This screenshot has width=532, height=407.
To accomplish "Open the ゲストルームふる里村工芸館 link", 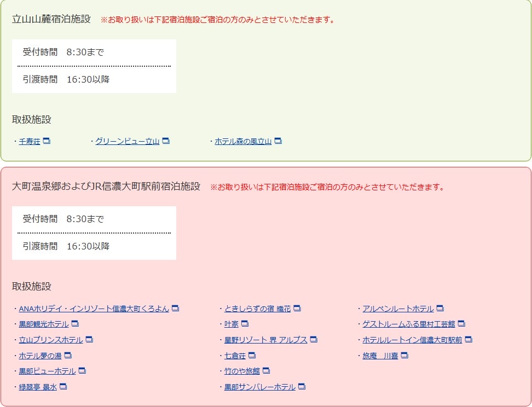I will (408, 324).
